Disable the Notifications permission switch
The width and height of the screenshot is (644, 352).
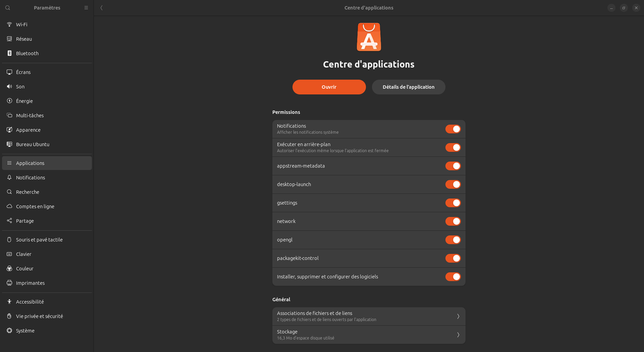click(x=453, y=129)
